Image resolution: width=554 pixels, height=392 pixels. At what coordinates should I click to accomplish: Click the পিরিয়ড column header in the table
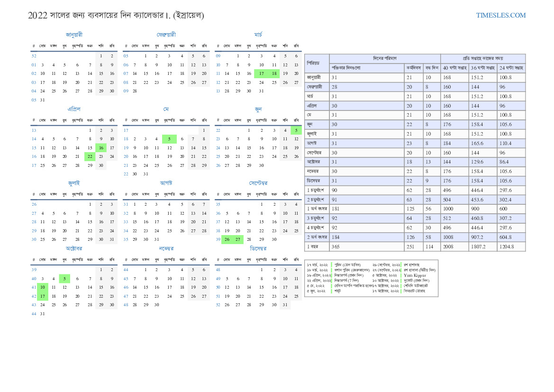[x=317, y=63]
